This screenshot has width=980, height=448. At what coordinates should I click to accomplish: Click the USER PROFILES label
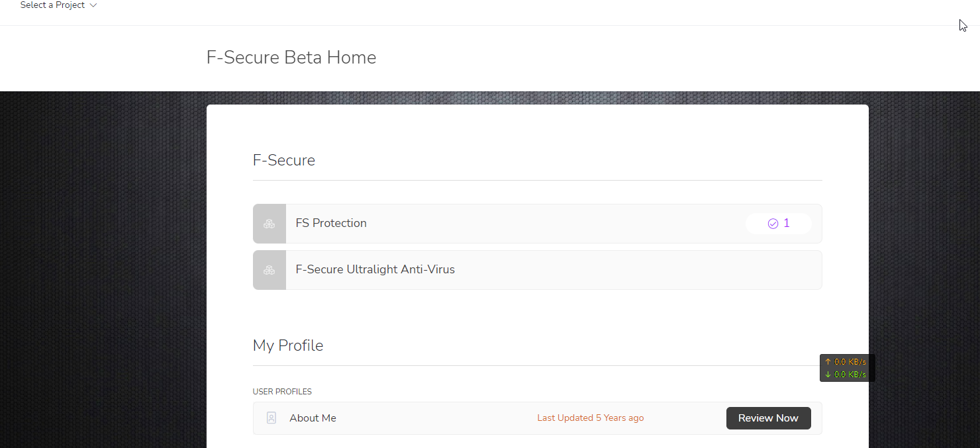[x=282, y=392]
